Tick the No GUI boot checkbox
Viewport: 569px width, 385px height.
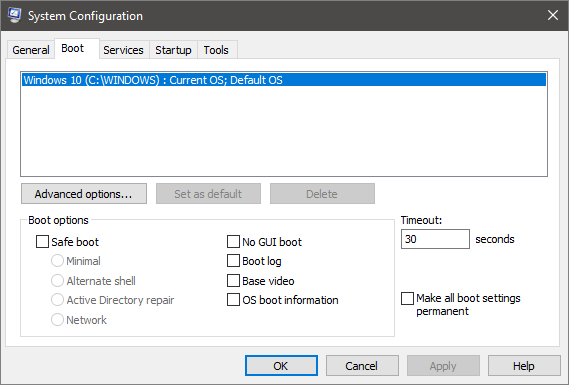(x=233, y=242)
